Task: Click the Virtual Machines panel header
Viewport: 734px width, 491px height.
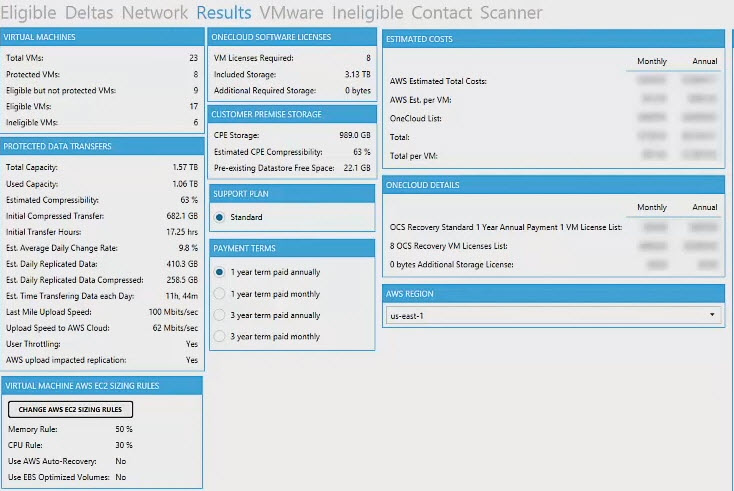Action: pyautogui.click(x=102, y=37)
